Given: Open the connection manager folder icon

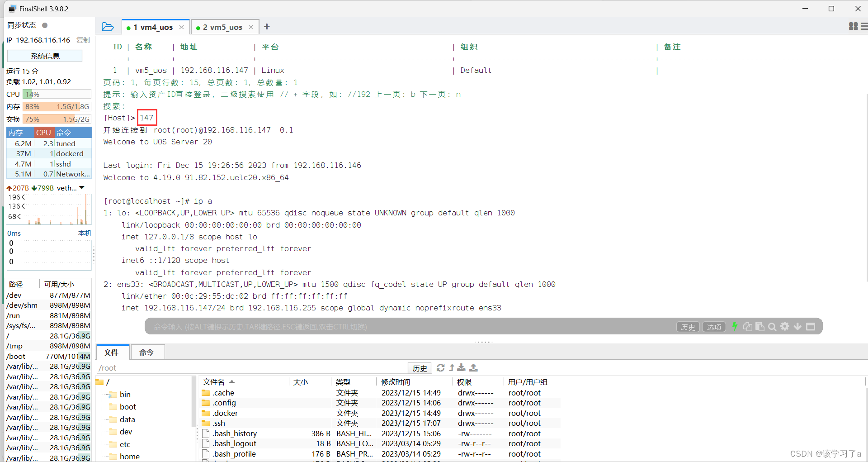Looking at the screenshot, I should click(x=108, y=27).
